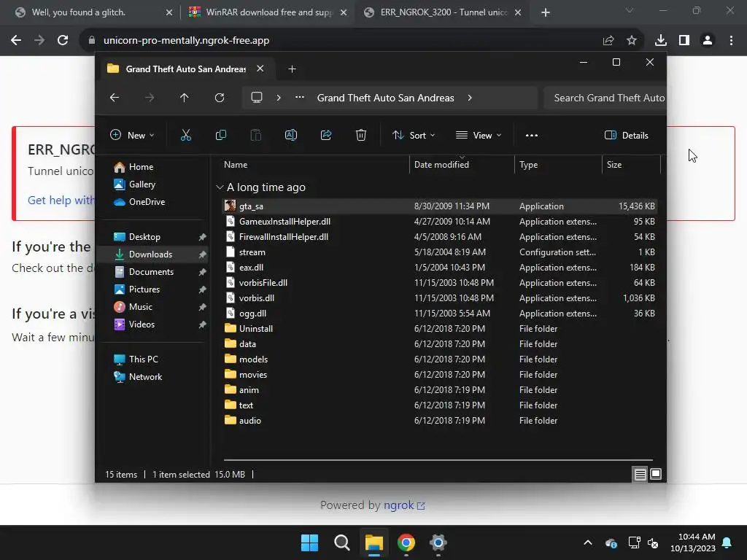Collapse the 'A long time ago' group
The image size is (747, 560).
click(220, 187)
